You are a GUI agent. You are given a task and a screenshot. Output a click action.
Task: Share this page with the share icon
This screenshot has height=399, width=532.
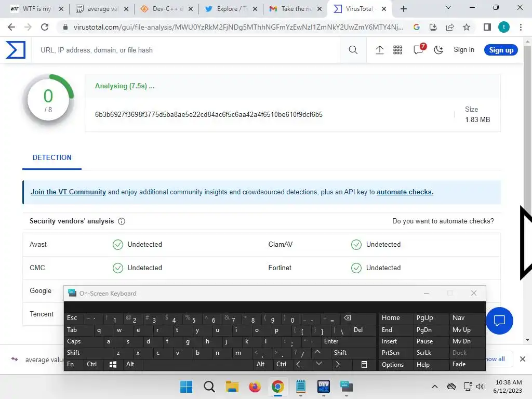click(x=450, y=27)
